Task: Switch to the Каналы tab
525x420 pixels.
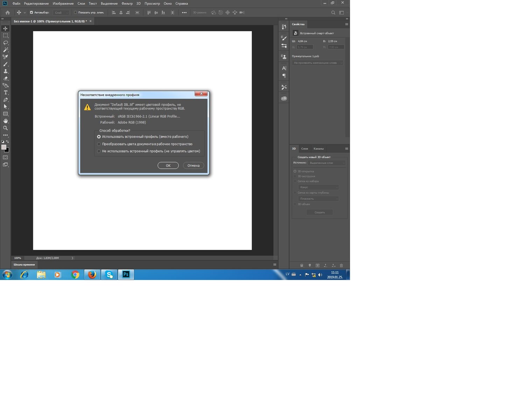Action: click(318, 149)
